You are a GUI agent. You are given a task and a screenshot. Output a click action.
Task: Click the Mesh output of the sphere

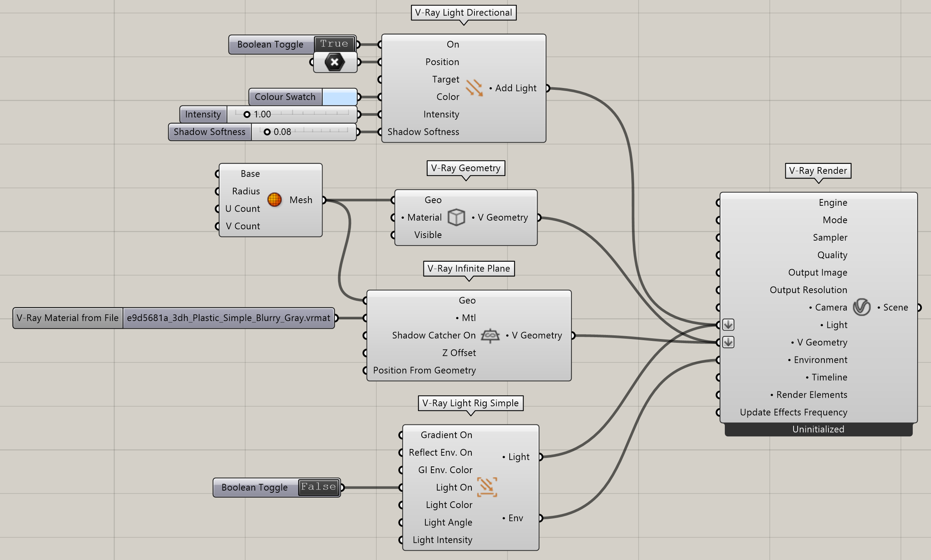point(301,200)
